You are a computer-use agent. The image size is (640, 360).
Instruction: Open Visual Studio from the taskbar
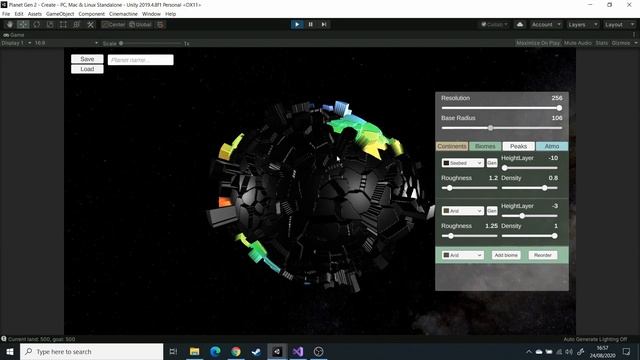pyautogui.click(x=298, y=351)
